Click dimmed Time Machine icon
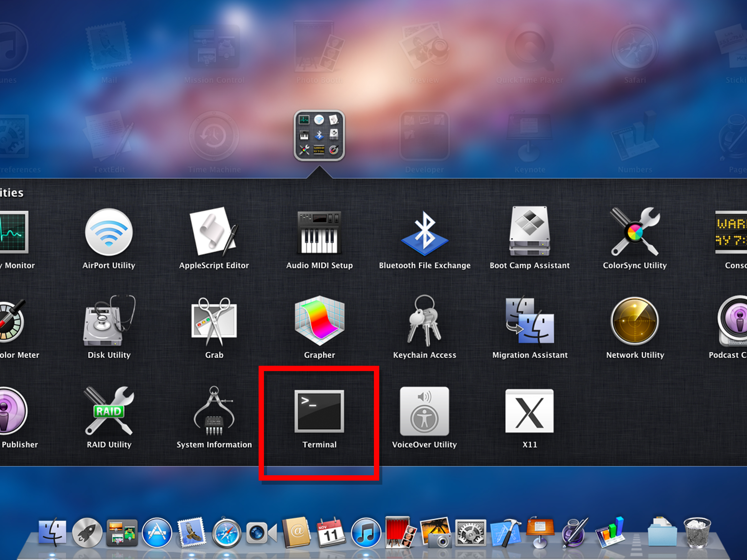This screenshot has width=747, height=560. [x=214, y=135]
